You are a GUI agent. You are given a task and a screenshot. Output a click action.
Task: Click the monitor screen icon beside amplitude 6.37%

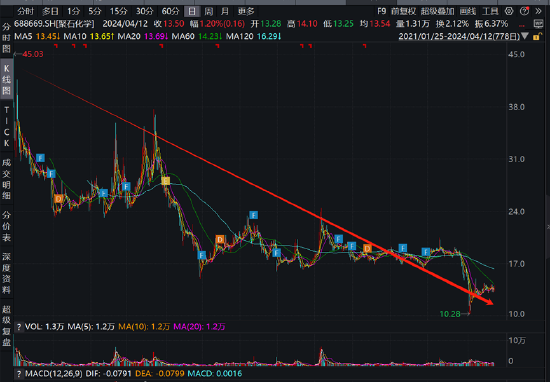(x=538, y=24)
